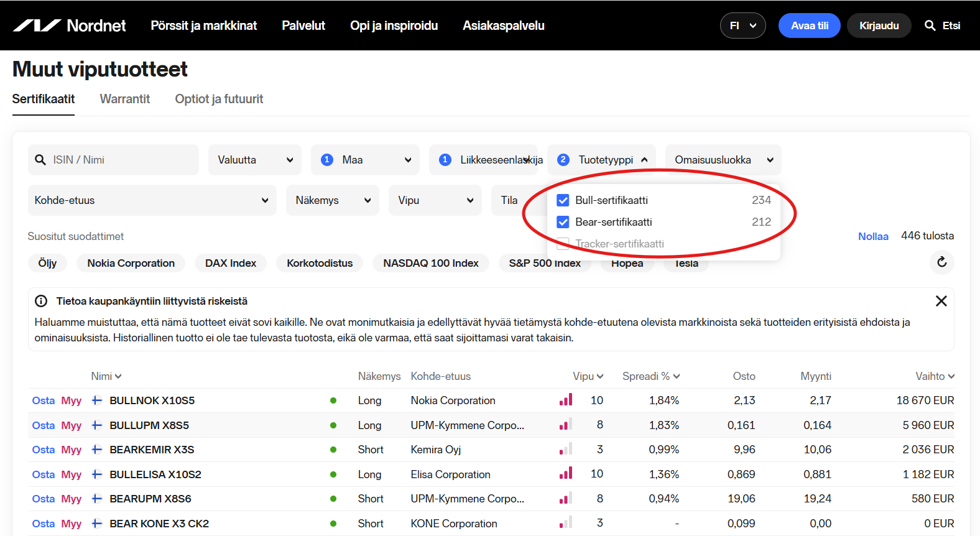Click the leverage bars icon for BEAR KONE X3 CK2
The width and height of the screenshot is (980, 536).
pos(566,522)
